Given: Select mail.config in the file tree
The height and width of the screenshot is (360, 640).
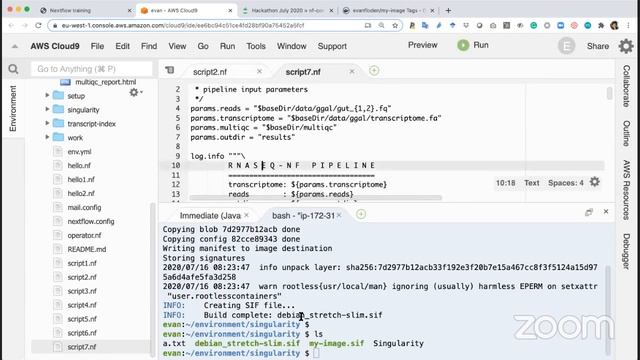Looking at the screenshot, I should tap(84, 207).
